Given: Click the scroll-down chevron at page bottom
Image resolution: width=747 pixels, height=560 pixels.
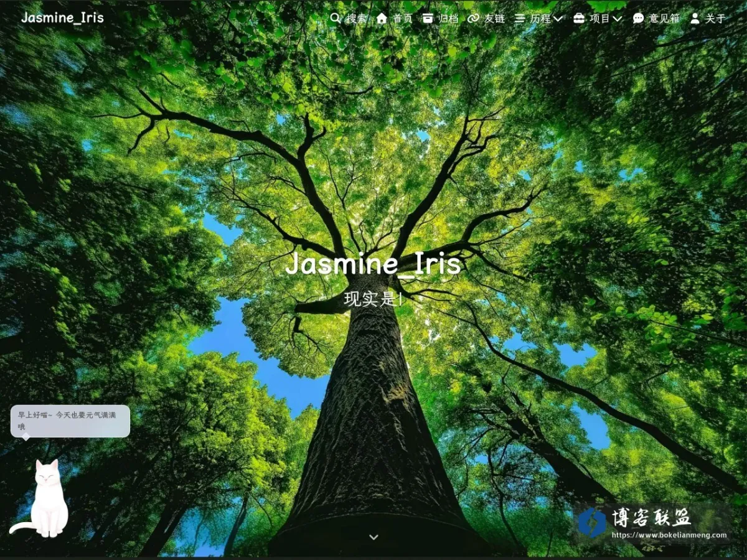Looking at the screenshot, I should 374,537.
